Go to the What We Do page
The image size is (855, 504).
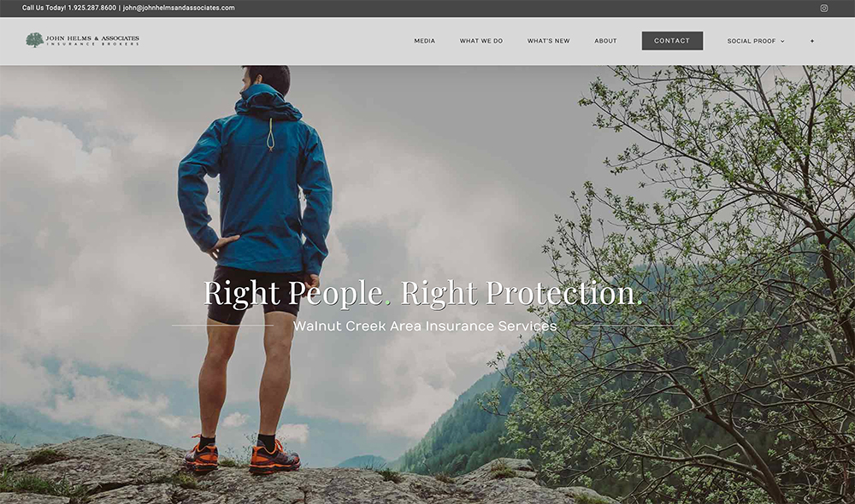click(x=481, y=41)
